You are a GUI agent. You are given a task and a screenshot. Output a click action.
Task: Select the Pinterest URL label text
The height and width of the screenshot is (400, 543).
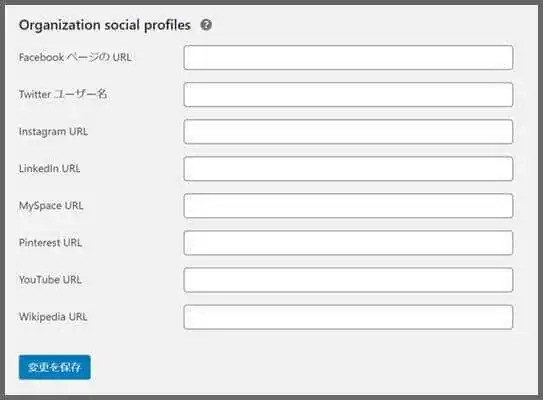click(x=51, y=243)
